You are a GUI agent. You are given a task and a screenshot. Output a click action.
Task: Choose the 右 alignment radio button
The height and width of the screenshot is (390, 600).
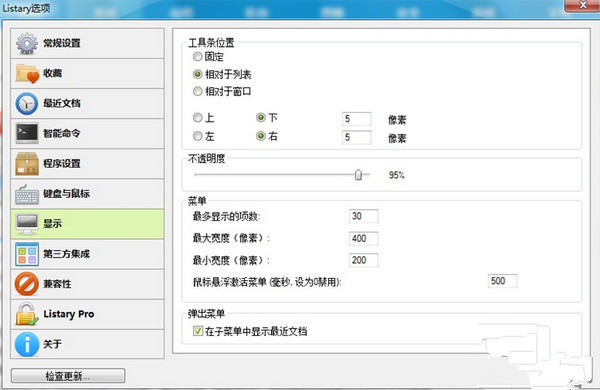(x=261, y=136)
